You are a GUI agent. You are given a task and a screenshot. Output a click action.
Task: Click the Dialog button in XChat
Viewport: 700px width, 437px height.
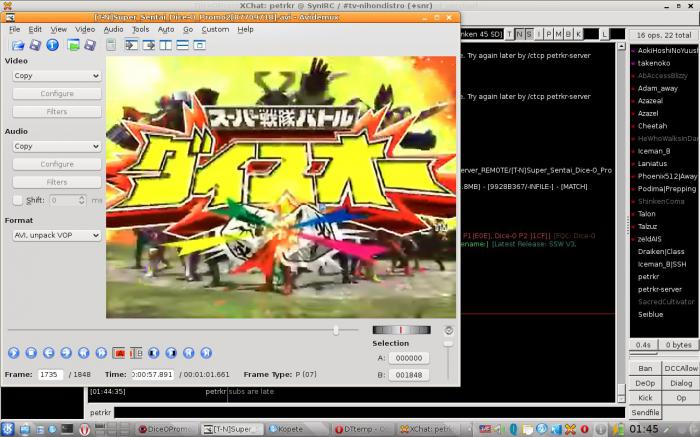(681, 383)
